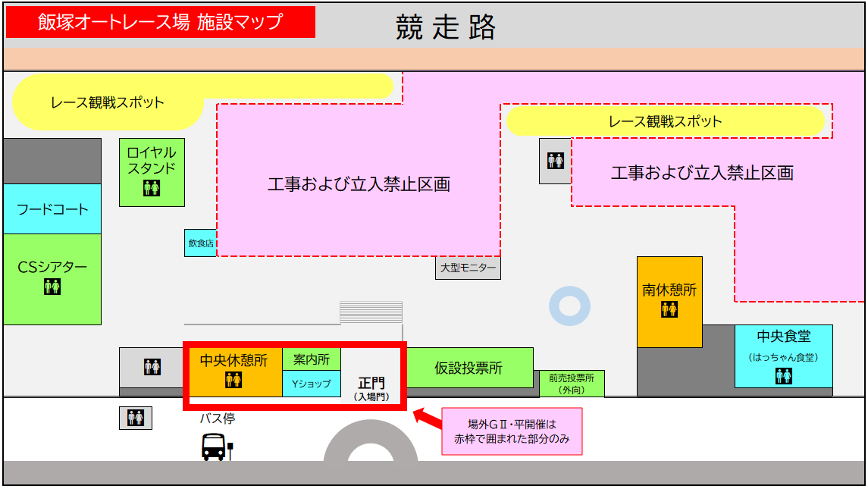Click the restroom icon in 南休憩所

(x=669, y=309)
